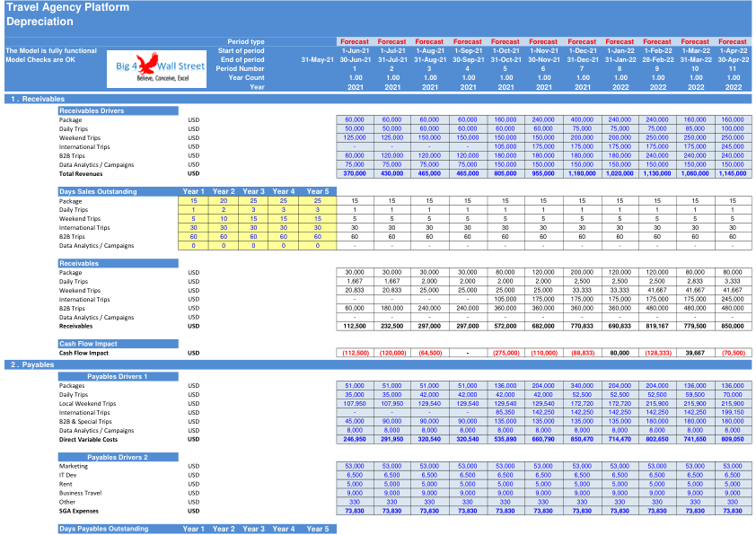Image resolution: width=756 pixels, height=535 pixels.
Task: Select the Payables Drivers 2 heading
Action: pos(119,457)
